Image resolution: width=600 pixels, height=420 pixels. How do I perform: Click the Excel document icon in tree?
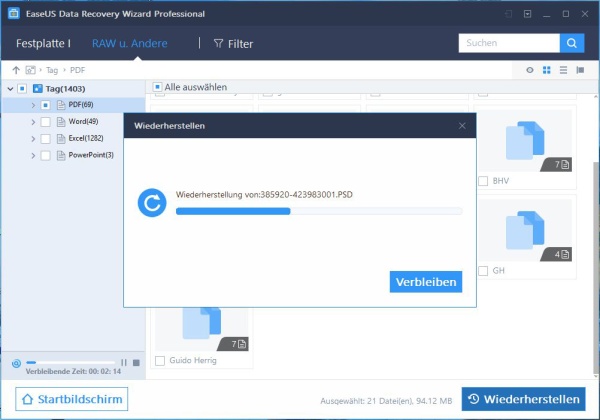(x=61, y=138)
